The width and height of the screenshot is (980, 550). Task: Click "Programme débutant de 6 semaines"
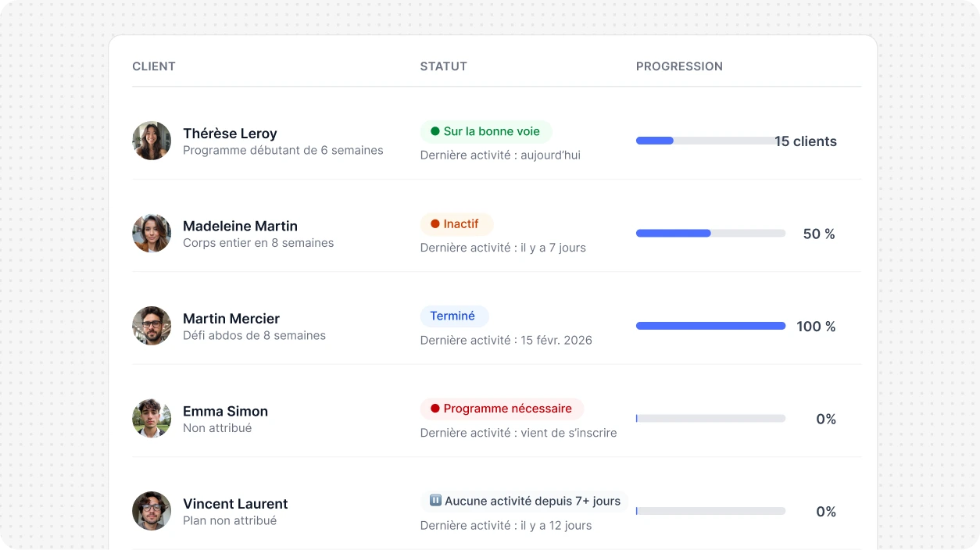(283, 150)
